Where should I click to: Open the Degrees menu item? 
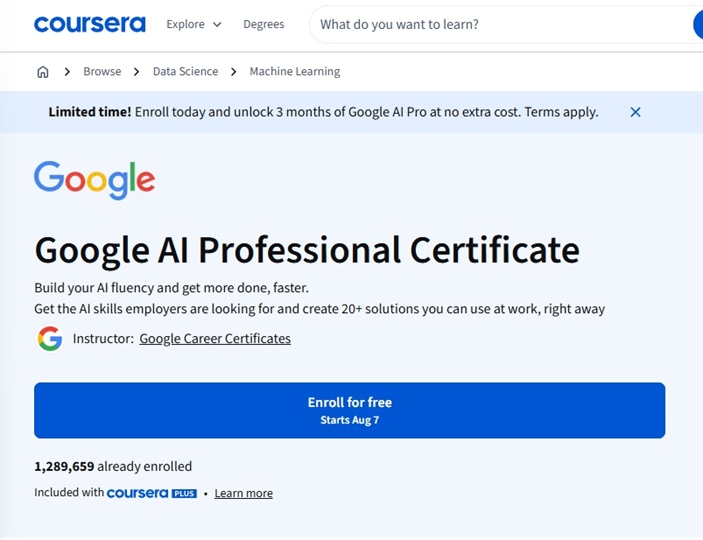264,24
